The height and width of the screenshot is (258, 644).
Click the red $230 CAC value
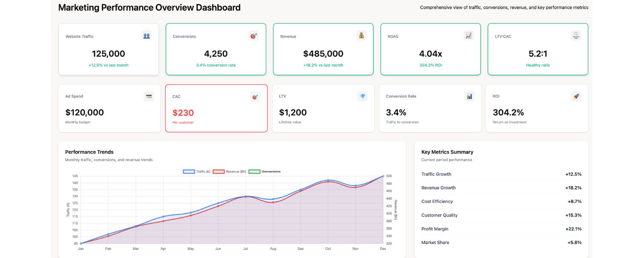(183, 113)
